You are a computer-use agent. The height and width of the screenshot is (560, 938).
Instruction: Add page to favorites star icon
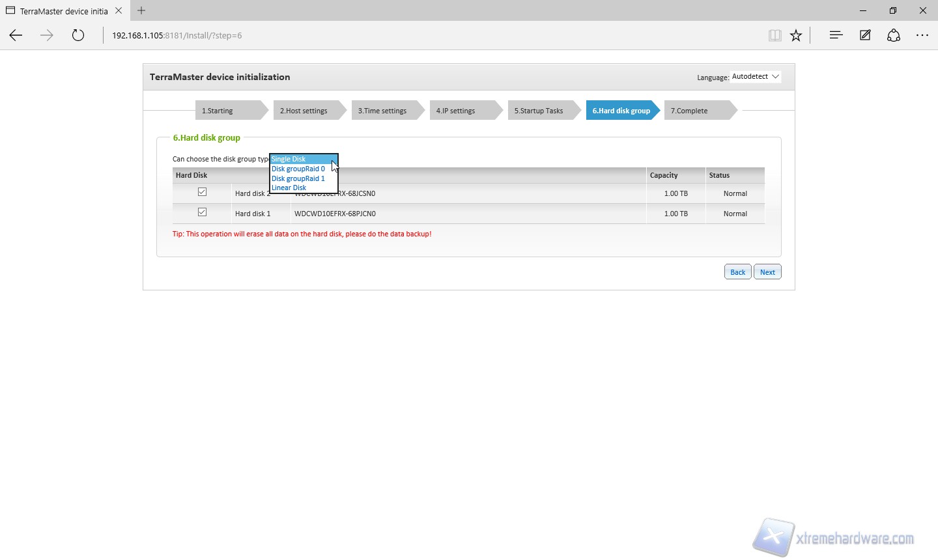(x=796, y=36)
